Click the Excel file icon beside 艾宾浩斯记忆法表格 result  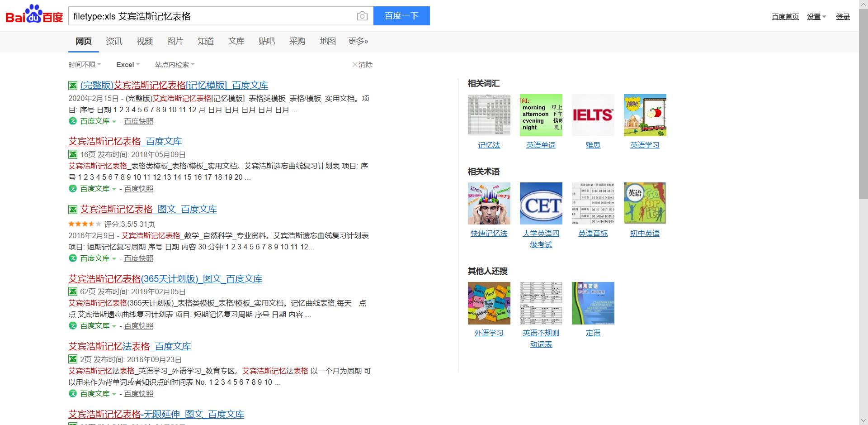click(x=73, y=359)
